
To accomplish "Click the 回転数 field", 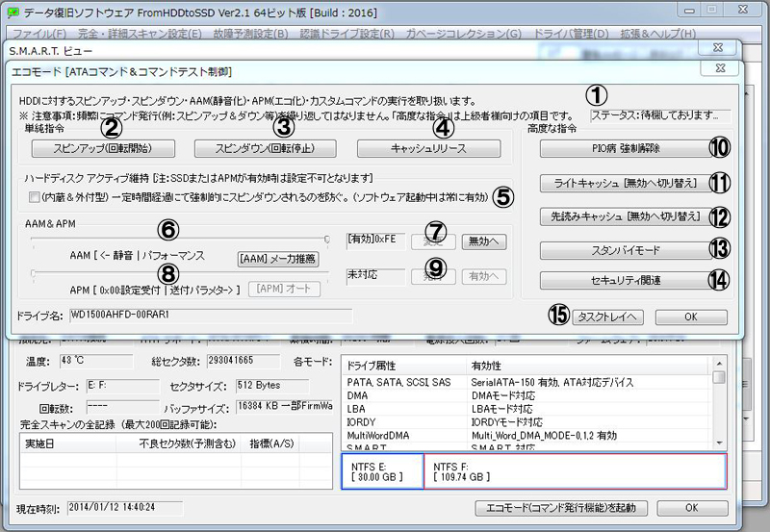I will (123, 407).
